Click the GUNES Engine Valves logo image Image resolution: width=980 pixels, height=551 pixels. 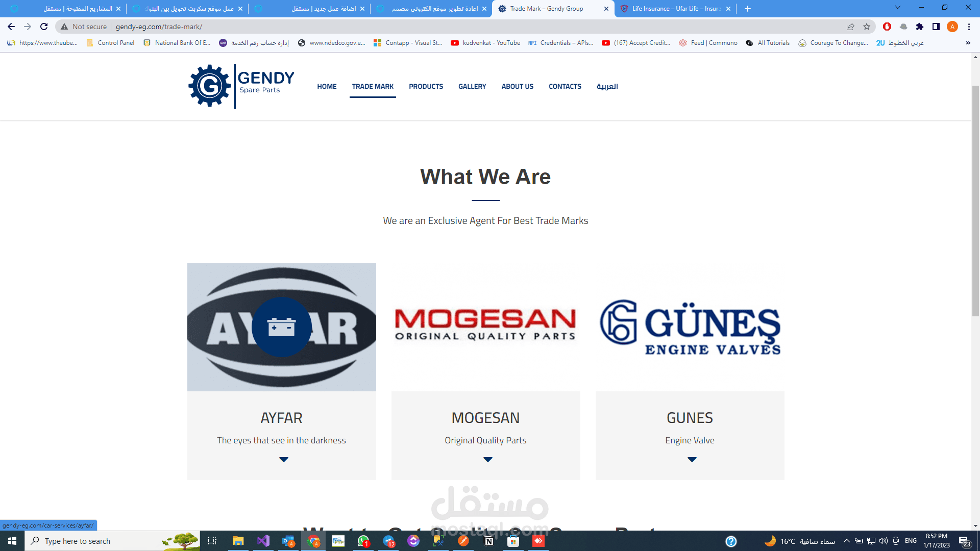click(x=690, y=327)
